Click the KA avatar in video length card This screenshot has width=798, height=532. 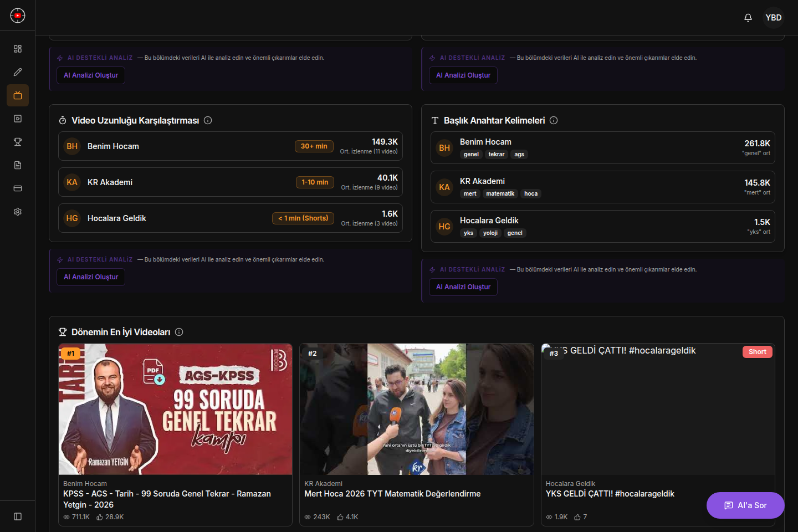[72, 182]
